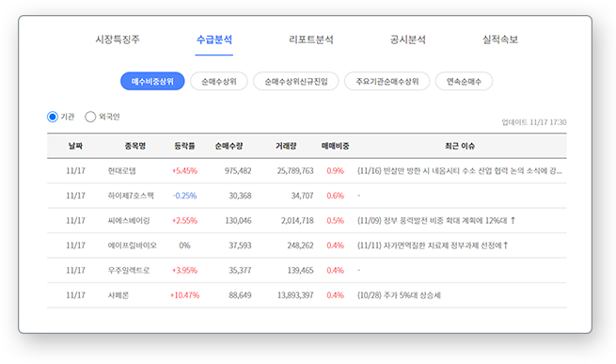616x364 pixels.
Task: Open stock 에이프릴바이오 in the table
Action: click(x=133, y=245)
